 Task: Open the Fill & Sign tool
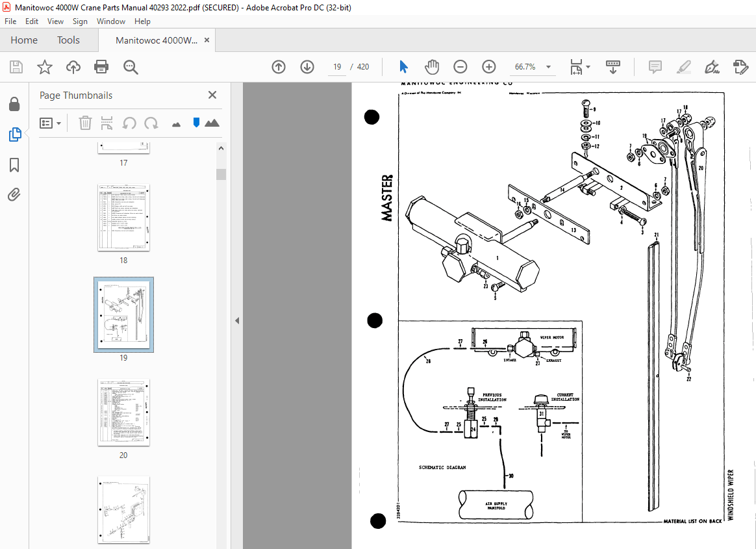coord(712,67)
